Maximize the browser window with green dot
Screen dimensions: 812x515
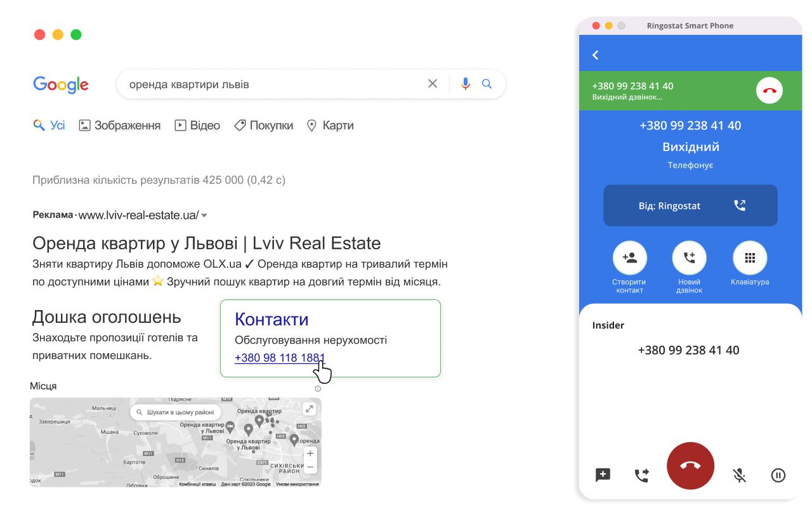76,34
